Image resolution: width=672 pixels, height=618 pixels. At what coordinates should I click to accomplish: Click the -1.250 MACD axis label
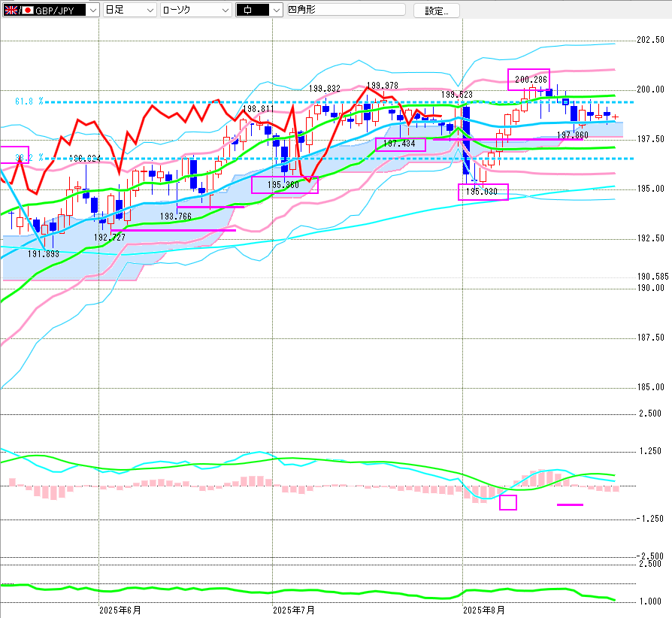point(649,519)
